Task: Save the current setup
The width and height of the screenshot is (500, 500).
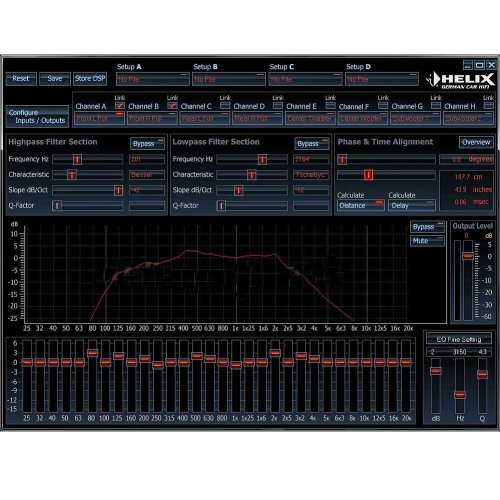Action: pos(55,79)
